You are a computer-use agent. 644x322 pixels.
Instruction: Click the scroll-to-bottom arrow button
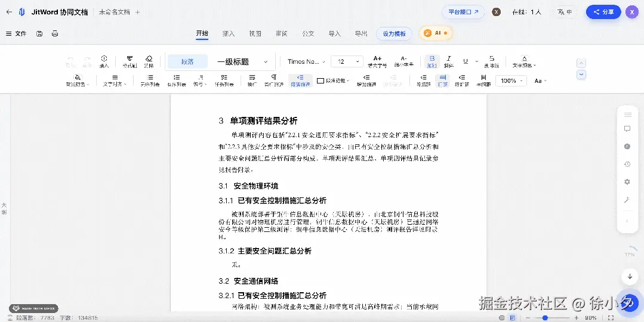630,277
